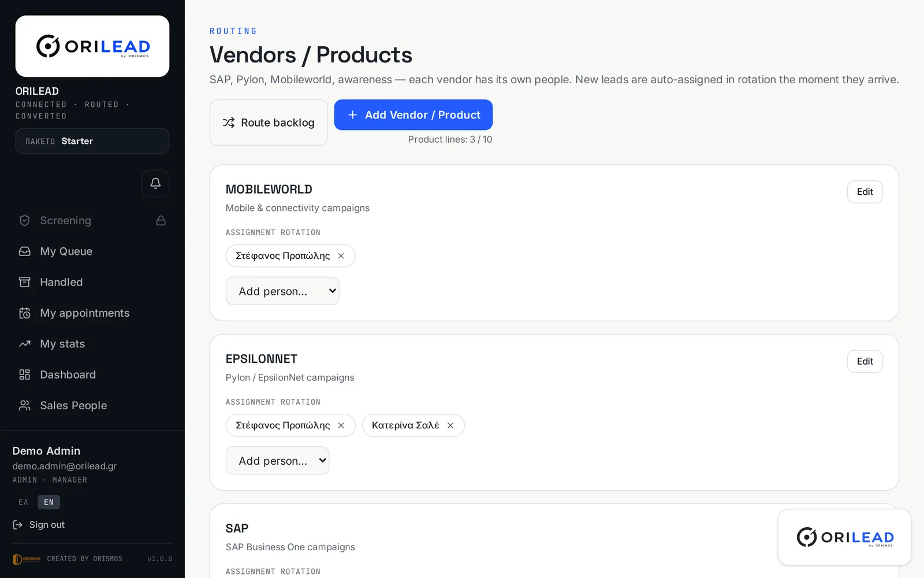Click the Handled archive icon
The width and height of the screenshot is (924, 578).
[x=24, y=282]
